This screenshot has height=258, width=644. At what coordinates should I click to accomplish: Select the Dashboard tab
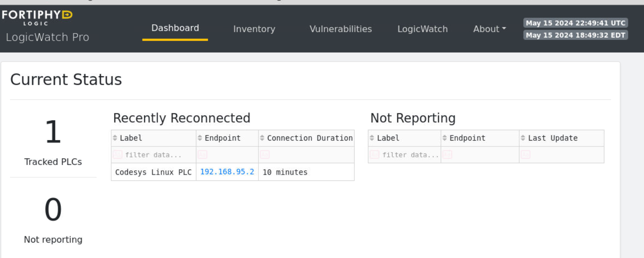tap(175, 28)
